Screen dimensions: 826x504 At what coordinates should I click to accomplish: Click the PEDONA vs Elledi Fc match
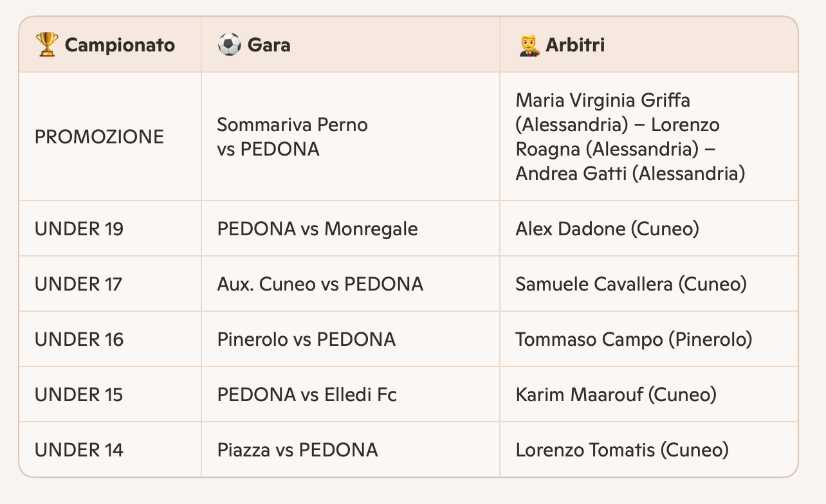point(307,395)
